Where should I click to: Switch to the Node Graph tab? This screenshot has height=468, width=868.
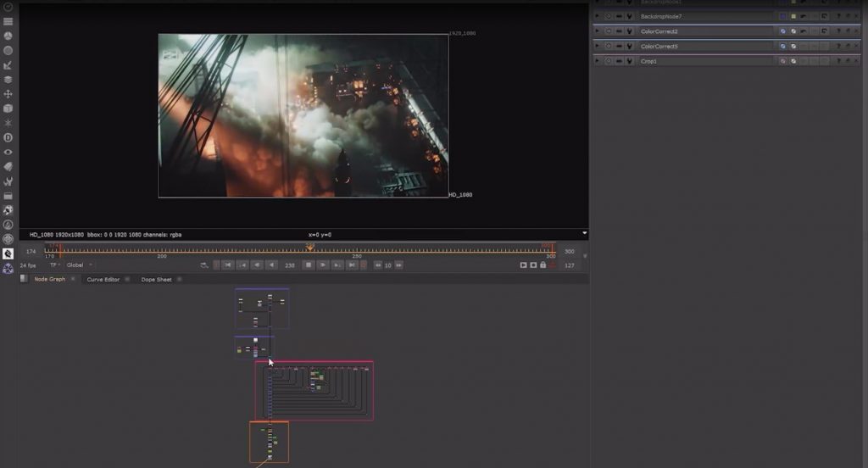pos(49,279)
